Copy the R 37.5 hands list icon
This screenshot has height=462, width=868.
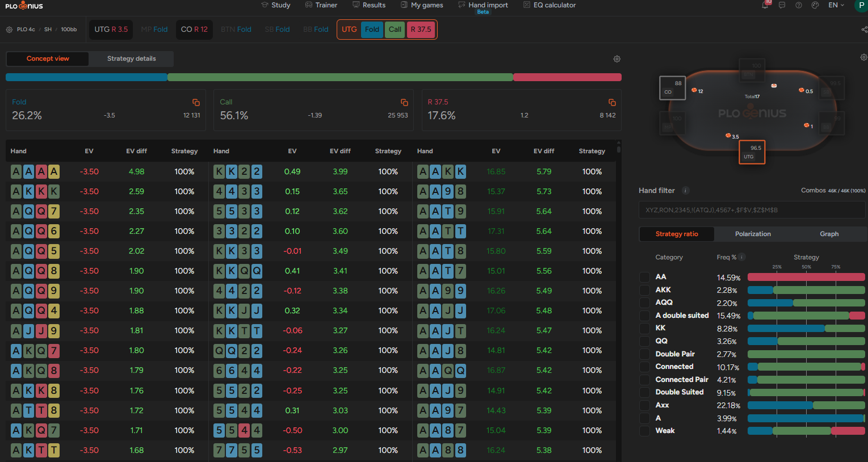[x=612, y=102]
